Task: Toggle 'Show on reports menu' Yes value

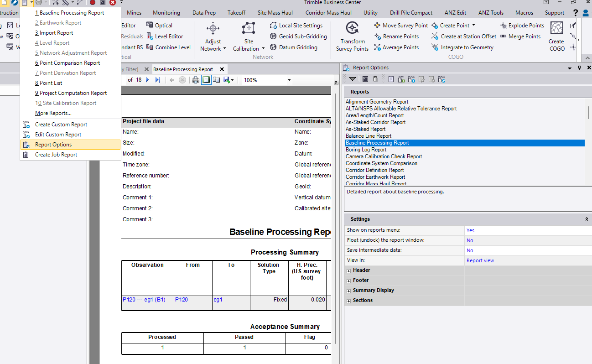Action: coord(470,230)
